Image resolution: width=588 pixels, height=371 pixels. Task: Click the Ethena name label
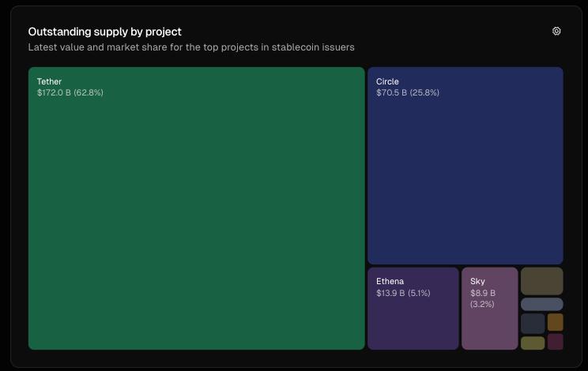point(390,281)
